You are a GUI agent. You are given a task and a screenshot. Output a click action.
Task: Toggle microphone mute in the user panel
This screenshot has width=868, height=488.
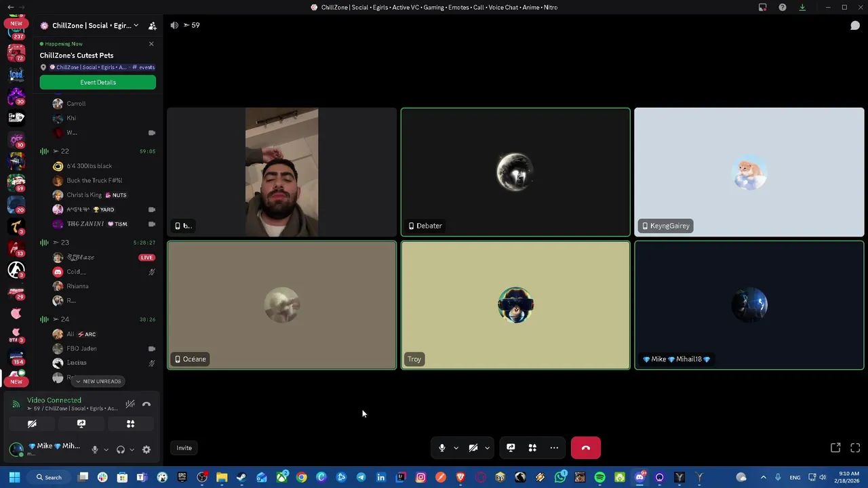click(95, 449)
